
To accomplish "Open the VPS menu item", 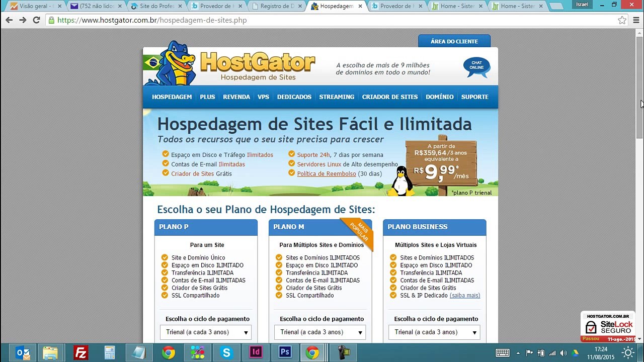I will [x=264, y=97].
